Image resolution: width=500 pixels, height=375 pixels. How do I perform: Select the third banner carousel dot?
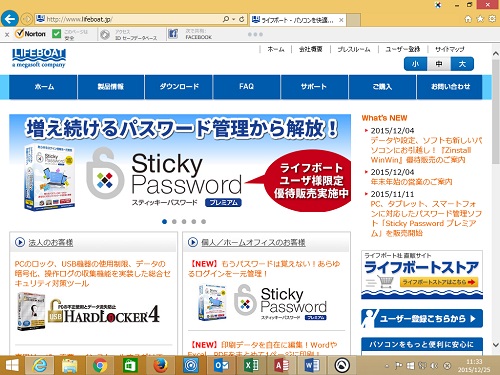coord(184,221)
